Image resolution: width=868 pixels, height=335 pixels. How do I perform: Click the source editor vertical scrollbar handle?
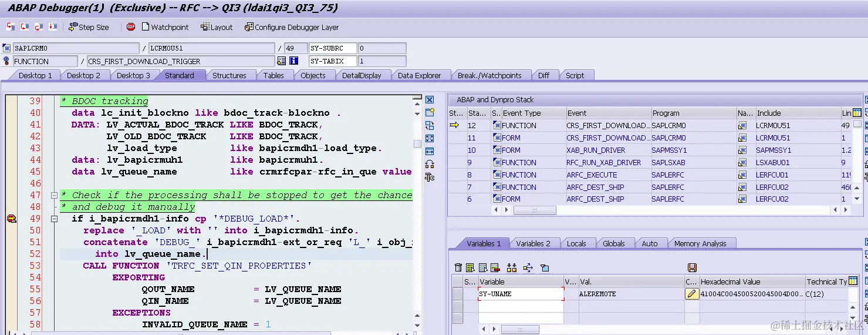(417, 144)
